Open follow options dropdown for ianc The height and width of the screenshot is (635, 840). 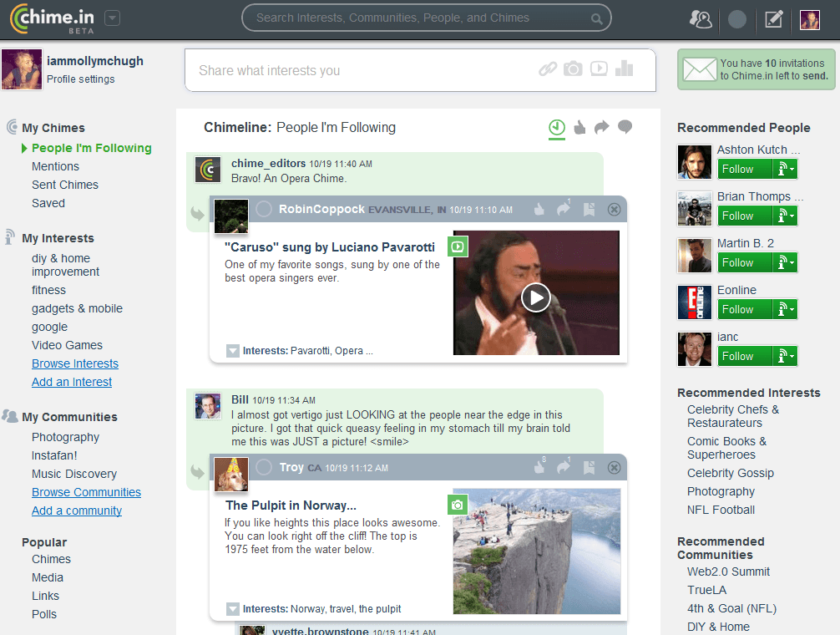[786, 356]
